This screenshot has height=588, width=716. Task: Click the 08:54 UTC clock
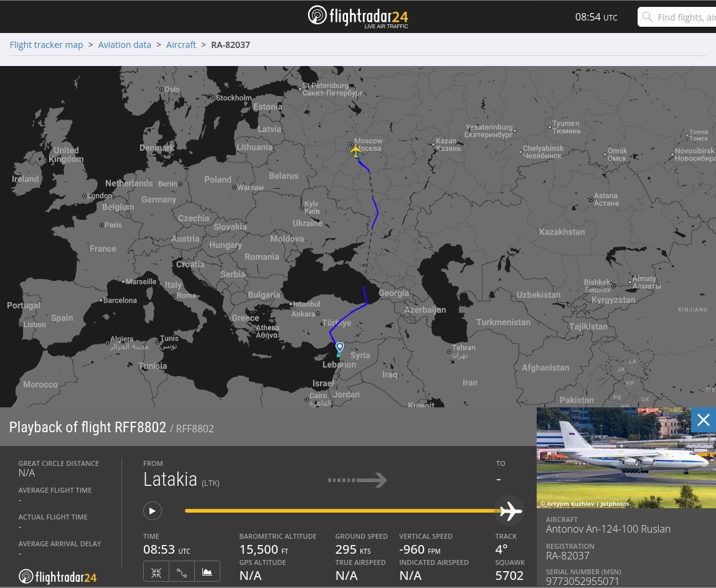point(596,17)
